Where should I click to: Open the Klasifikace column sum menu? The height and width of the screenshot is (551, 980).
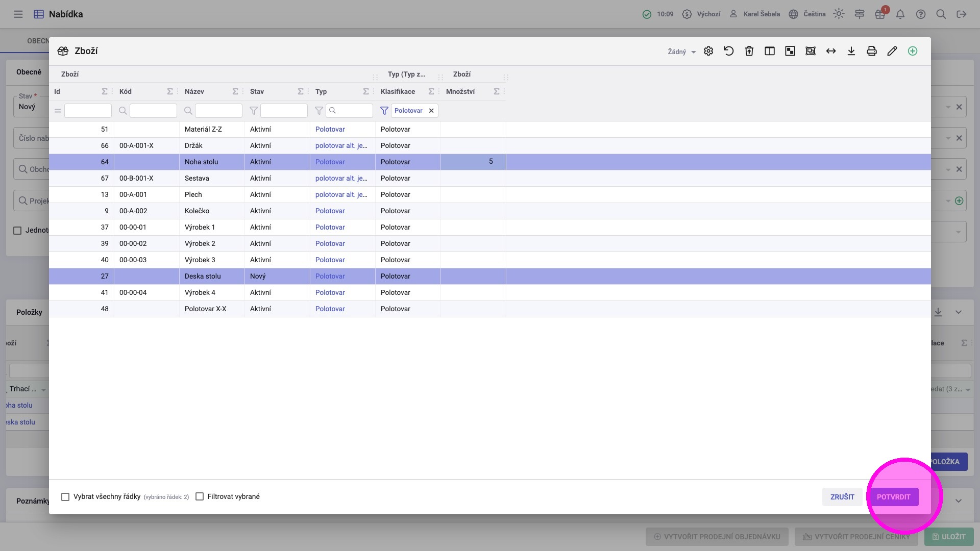click(431, 92)
